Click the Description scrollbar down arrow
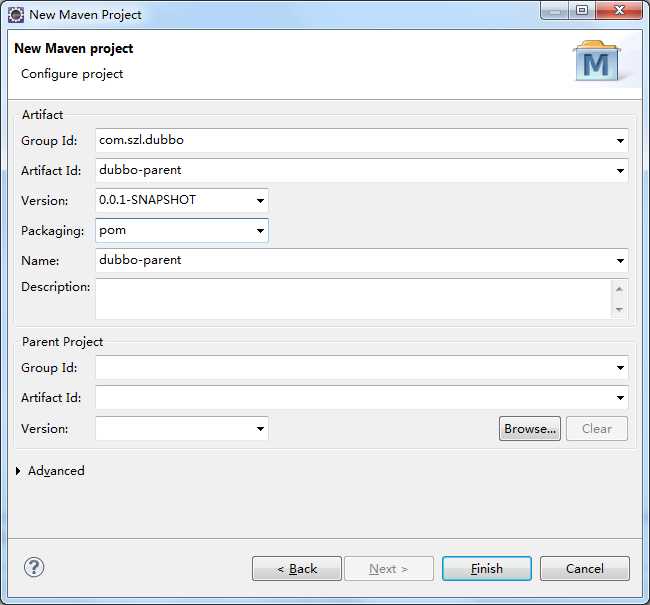 click(x=619, y=309)
